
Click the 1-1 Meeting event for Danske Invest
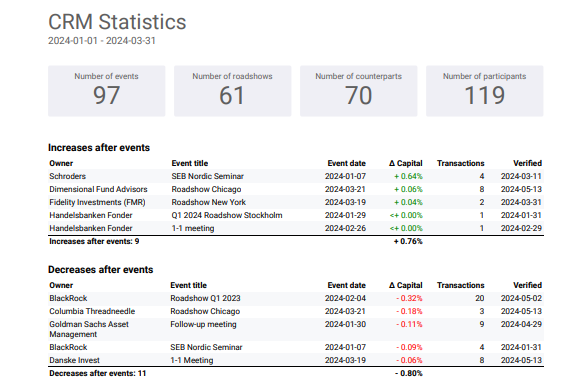pyautogui.click(x=192, y=361)
